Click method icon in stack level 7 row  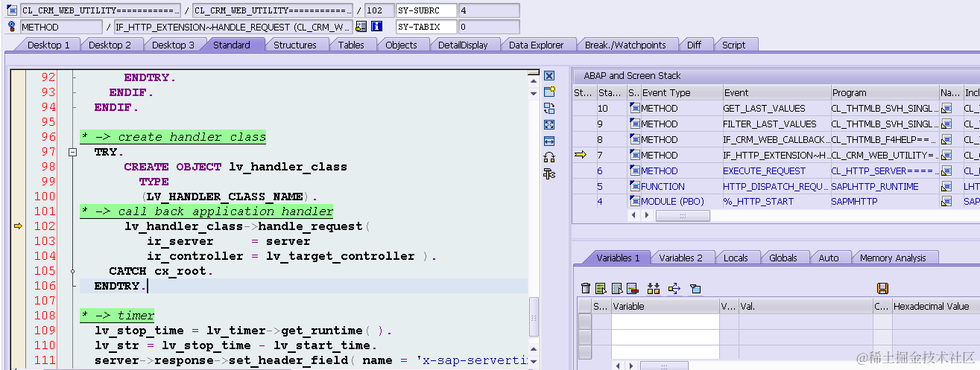(635, 155)
